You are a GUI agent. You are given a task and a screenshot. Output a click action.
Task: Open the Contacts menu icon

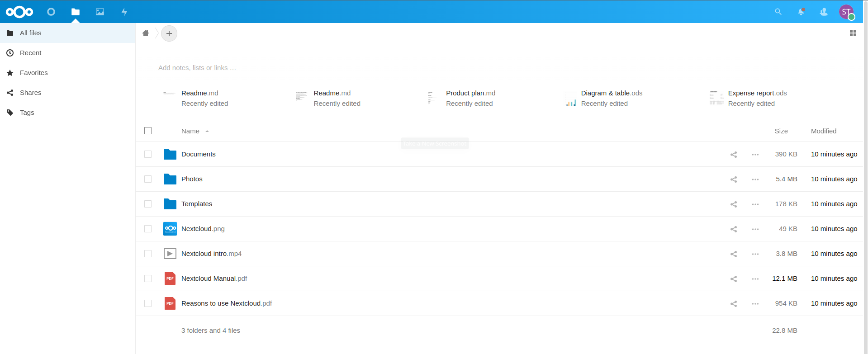[824, 12]
